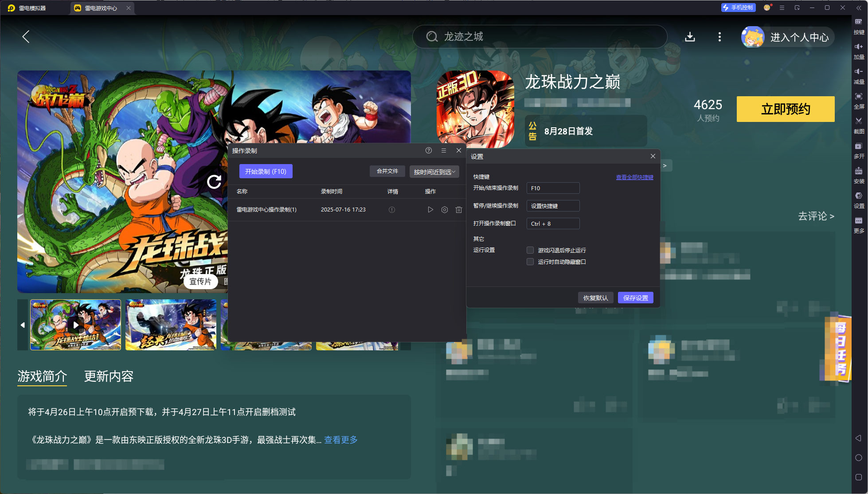
Task: Enable 游戏闪退后停止运行 checkbox
Action: coord(530,250)
